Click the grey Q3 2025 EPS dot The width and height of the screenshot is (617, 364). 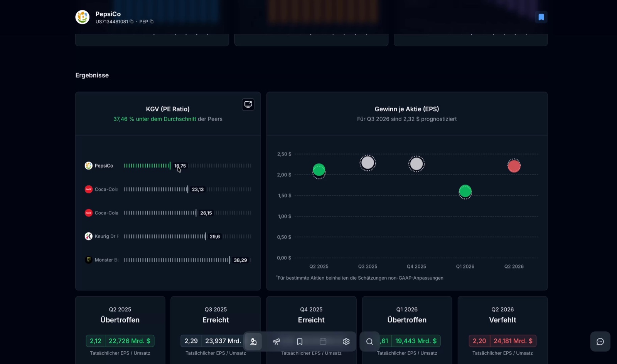point(368,163)
